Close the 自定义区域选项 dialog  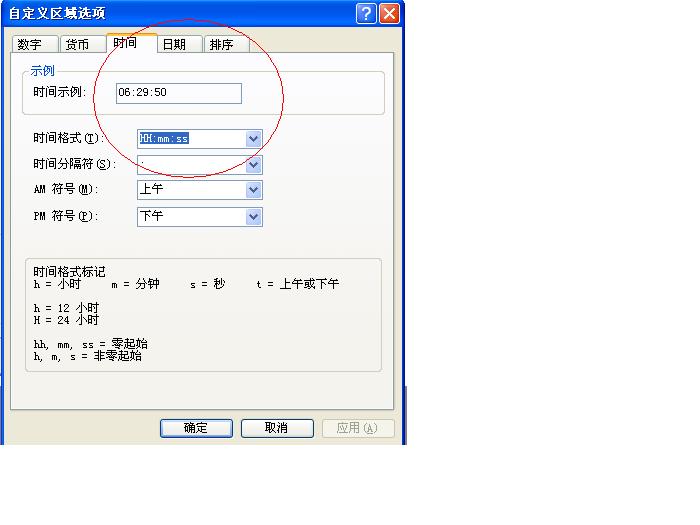[x=389, y=13]
